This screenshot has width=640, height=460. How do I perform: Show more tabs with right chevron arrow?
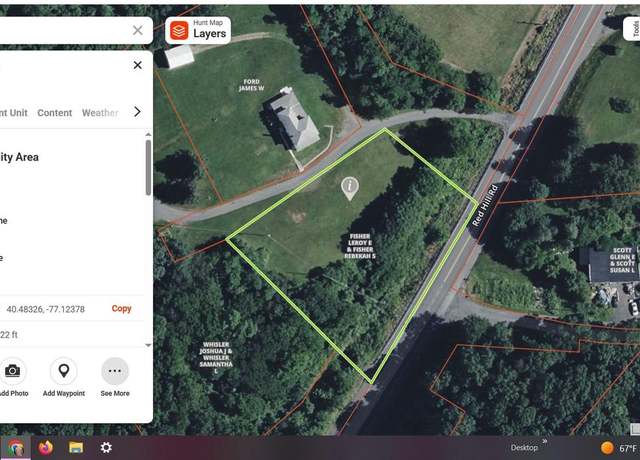point(137,112)
